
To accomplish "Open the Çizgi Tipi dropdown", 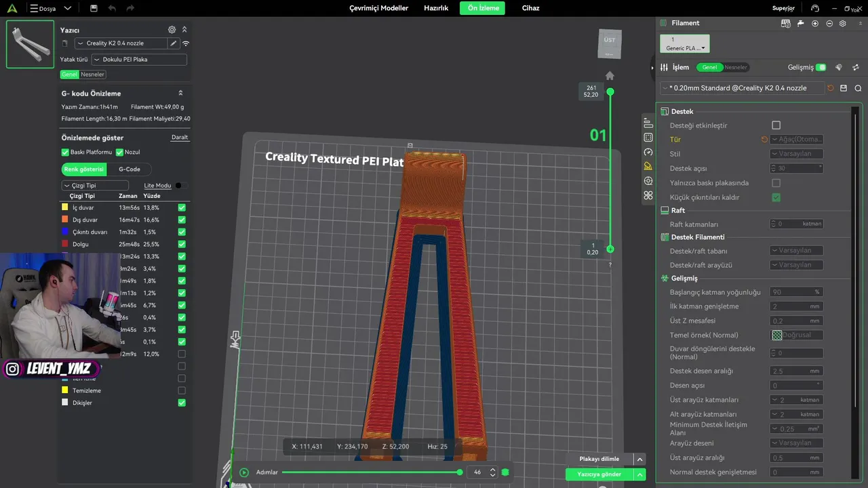I will [x=95, y=186].
